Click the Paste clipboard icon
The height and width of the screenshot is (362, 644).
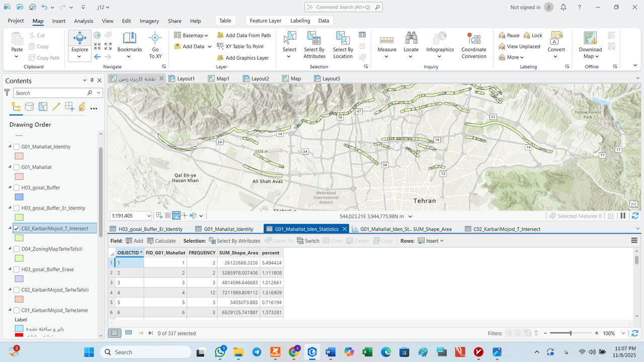coord(17,38)
